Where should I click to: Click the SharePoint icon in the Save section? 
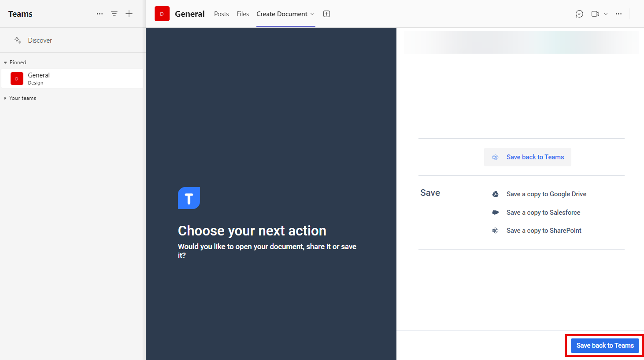click(496, 230)
